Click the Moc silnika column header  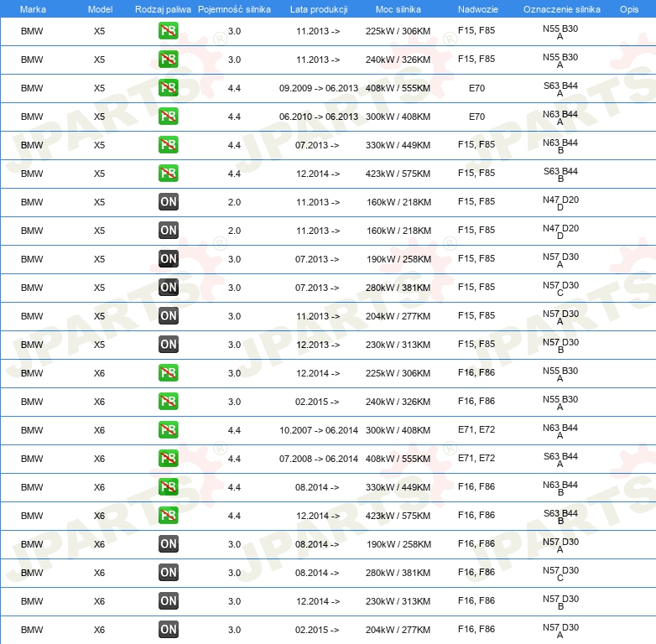pos(398,9)
